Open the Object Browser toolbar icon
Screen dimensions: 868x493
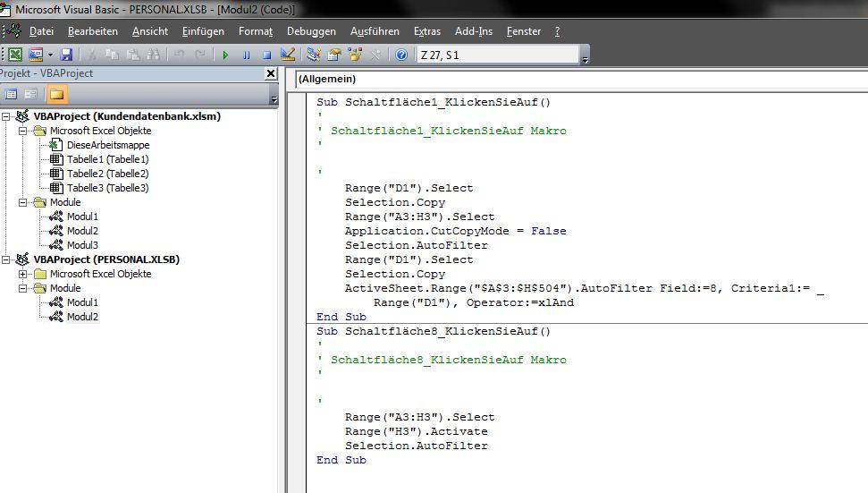[x=355, y=55]
